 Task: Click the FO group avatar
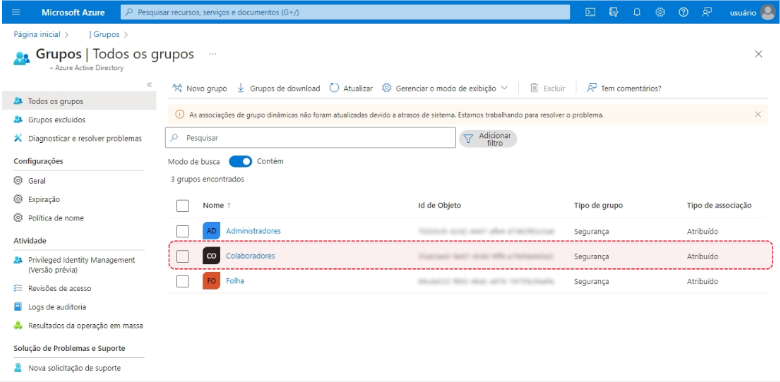[211, 281]
